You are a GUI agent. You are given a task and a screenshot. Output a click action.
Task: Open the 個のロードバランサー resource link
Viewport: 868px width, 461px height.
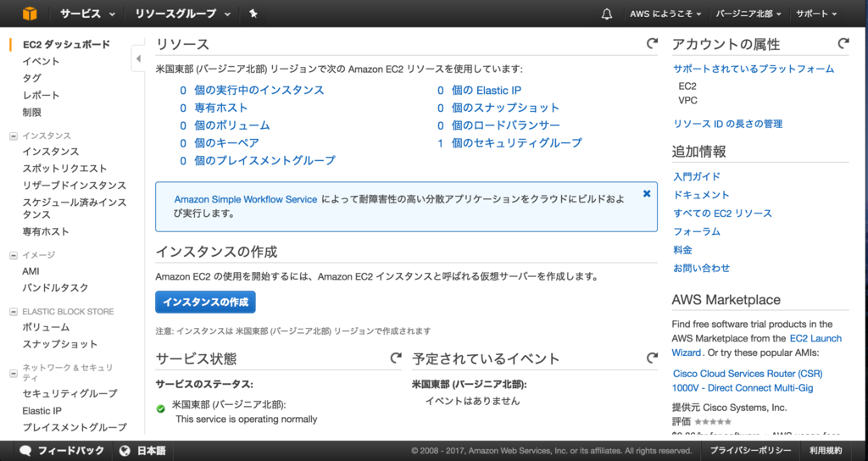point(505,125)
